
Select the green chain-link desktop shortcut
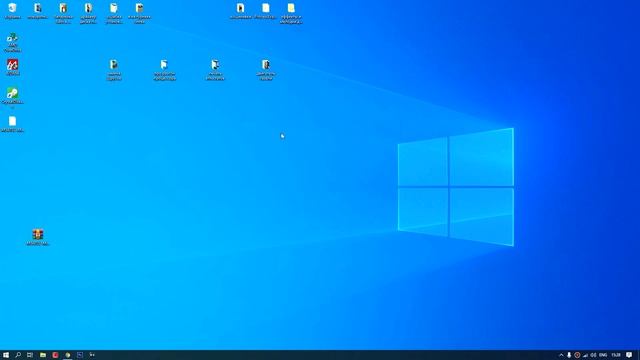click(x=12, y=96)
